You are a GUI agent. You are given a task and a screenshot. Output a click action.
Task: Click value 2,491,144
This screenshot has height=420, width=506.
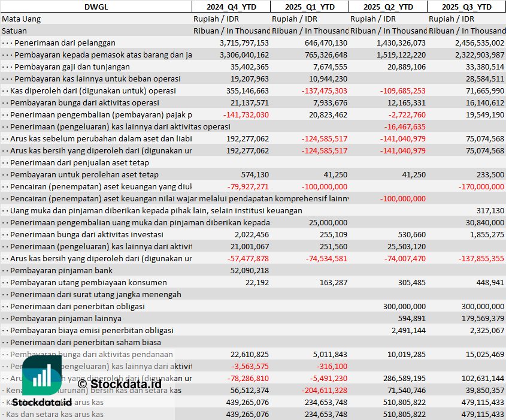point(408,331)
